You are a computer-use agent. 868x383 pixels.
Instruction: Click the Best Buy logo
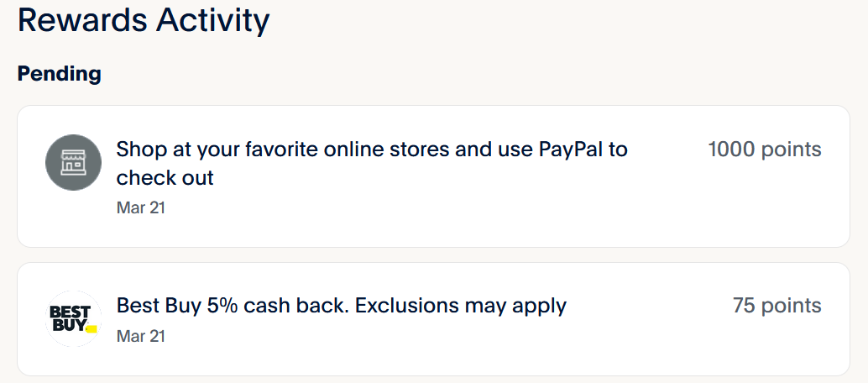click(73, 318)
